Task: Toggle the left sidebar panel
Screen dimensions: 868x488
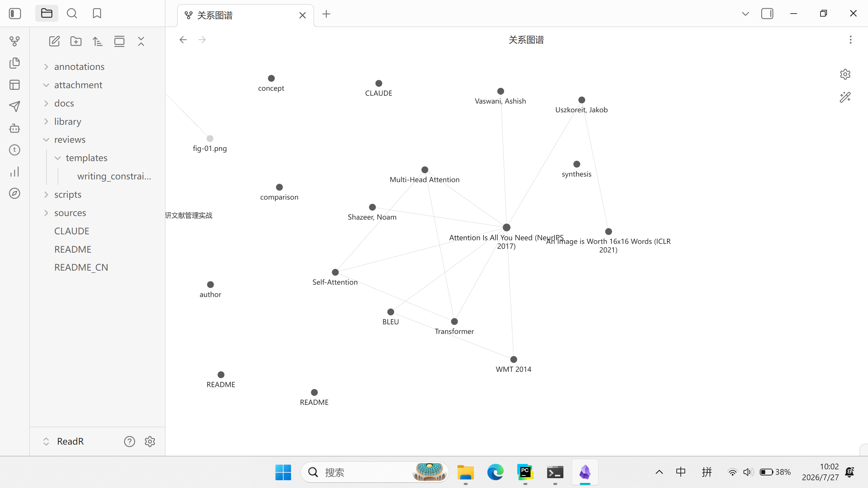Action: click(15, 14)
